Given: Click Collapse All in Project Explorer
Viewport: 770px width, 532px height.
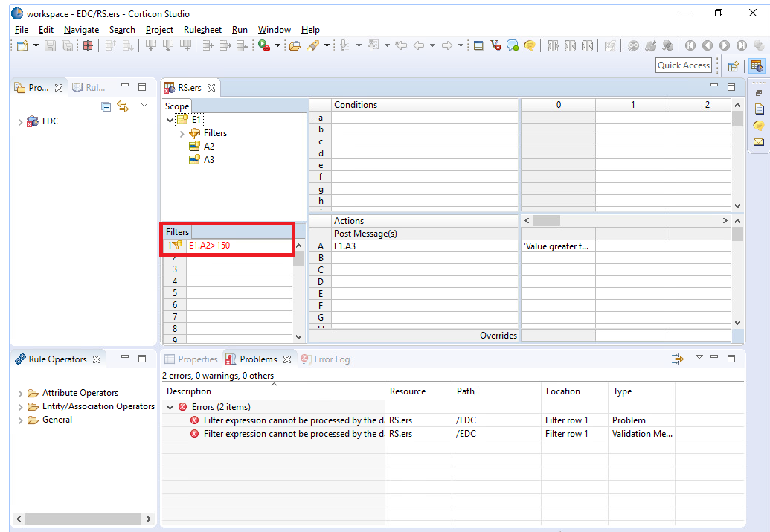Looking at the screenshot, I should point(106,106).
